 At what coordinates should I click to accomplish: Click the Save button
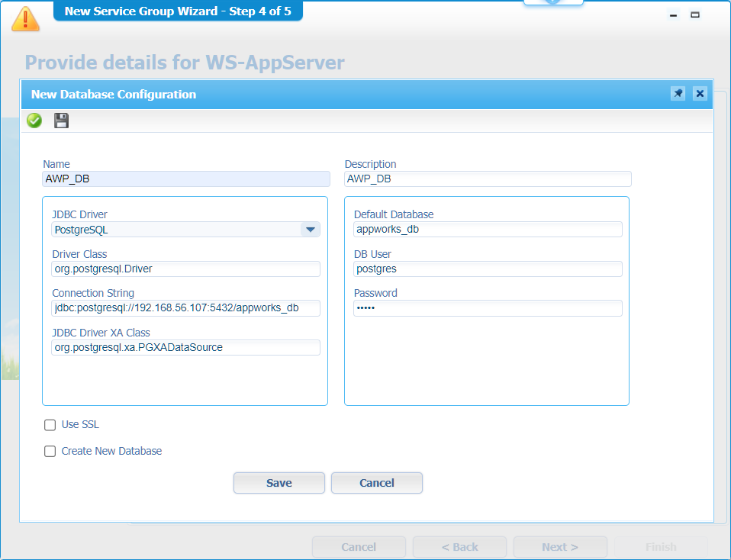279,483
